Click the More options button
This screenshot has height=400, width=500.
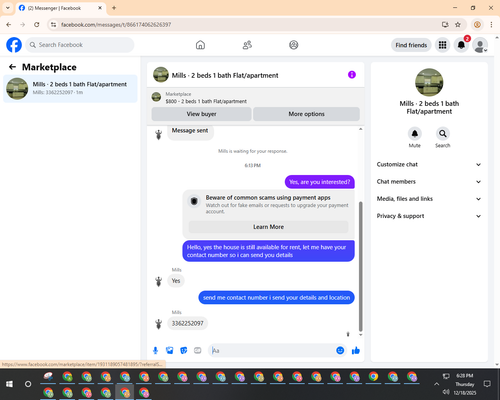[306, 114]
